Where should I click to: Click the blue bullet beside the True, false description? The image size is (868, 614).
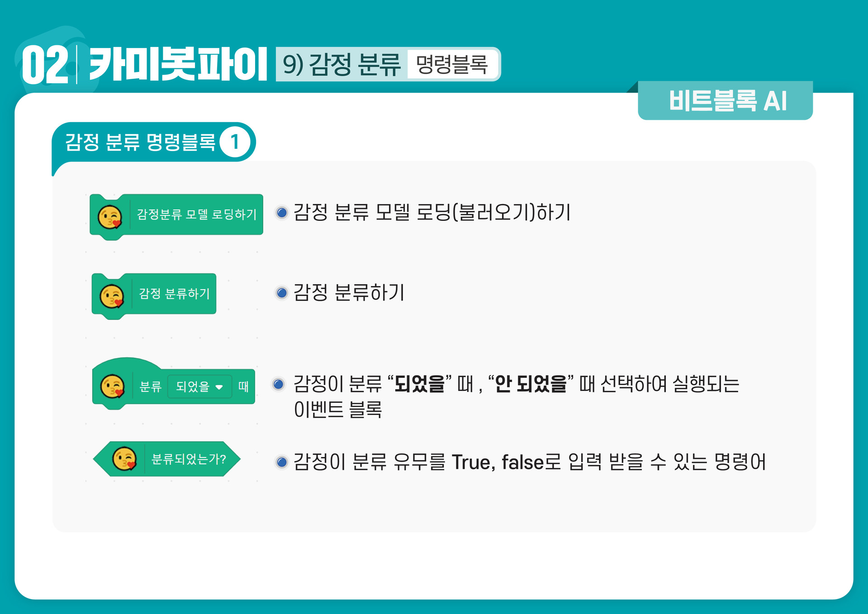pyautogui.click(x=282, y=462)
